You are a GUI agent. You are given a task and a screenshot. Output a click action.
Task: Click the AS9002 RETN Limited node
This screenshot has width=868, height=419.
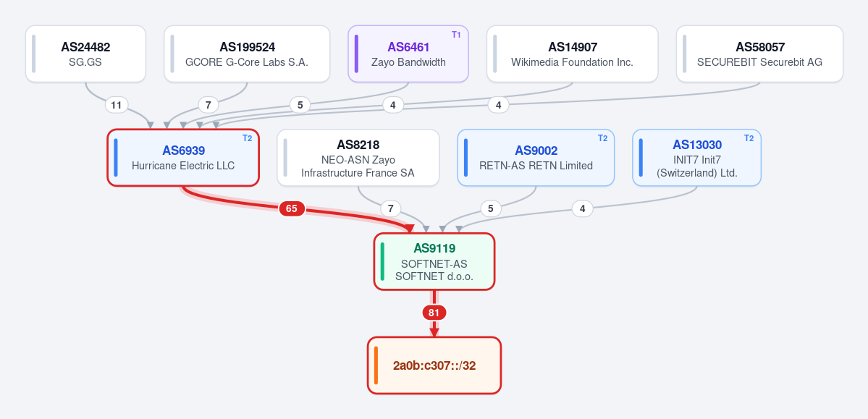pyautogui.click(x=536, y=157)
